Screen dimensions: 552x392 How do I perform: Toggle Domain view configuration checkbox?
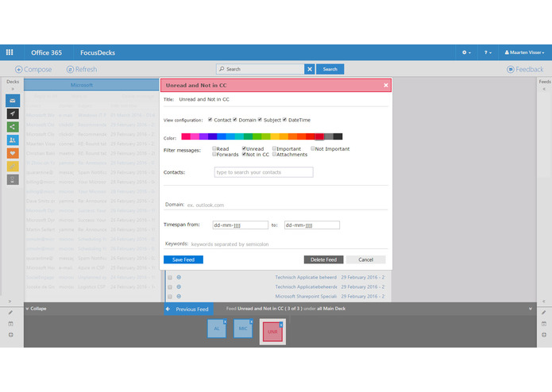click(x=235, y=120)
